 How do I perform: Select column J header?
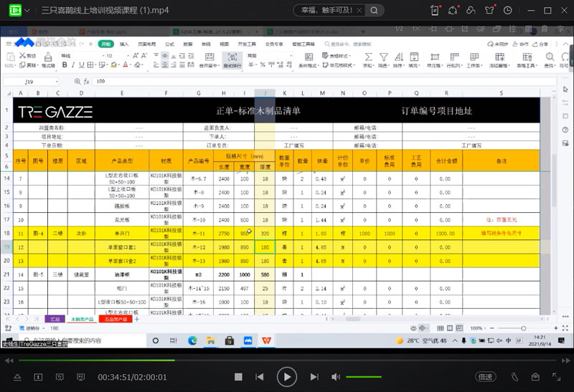(x=265, y=93)
